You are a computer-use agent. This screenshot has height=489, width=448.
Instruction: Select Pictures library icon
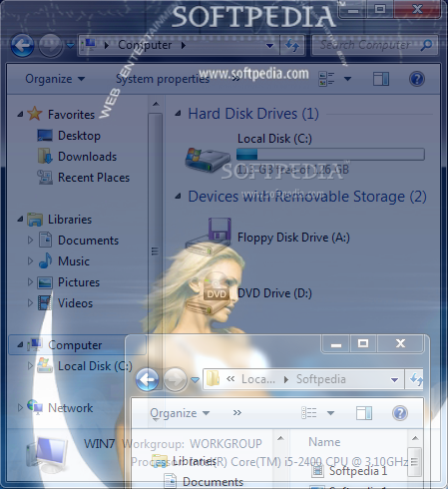(x=45, y=282)
